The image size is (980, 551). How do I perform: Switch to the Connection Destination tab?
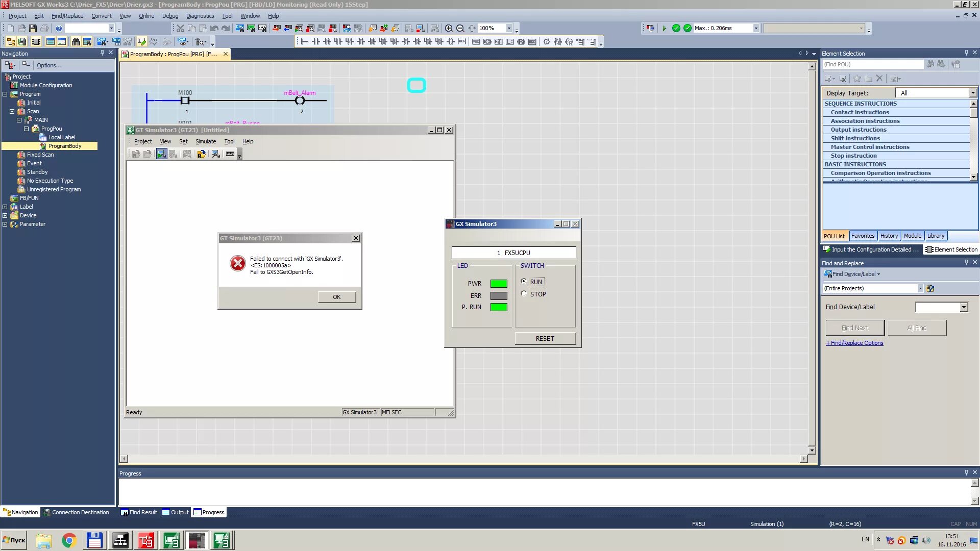click(x=76, y=512)
